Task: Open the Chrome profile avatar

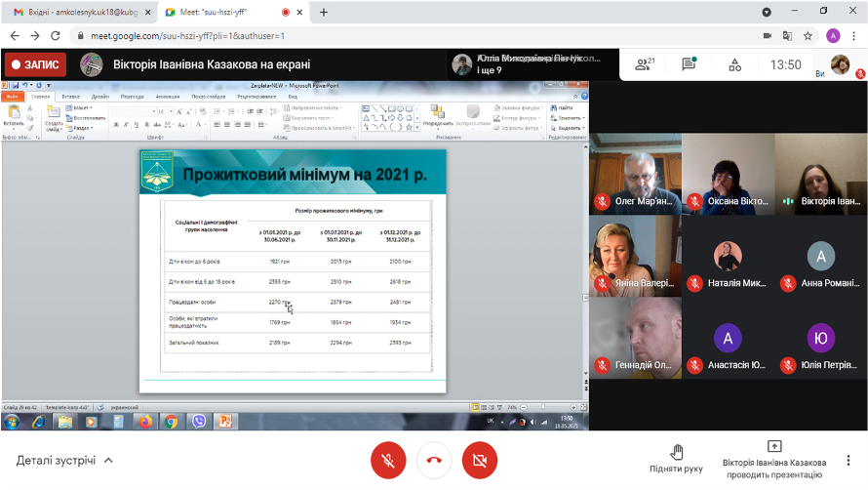Action: [x=833, y=36]
